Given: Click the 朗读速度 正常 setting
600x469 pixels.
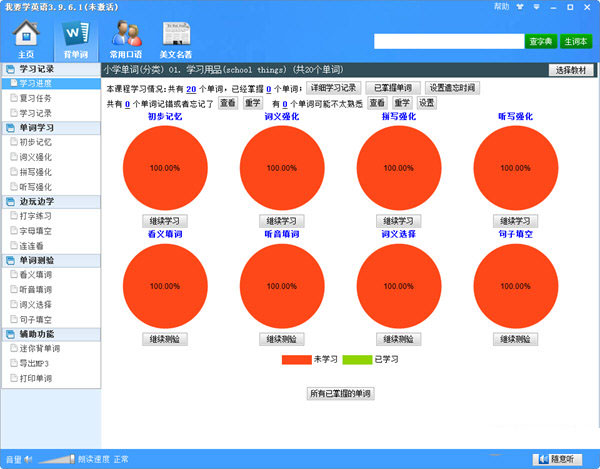Looking at the screenshot, I should pyautogui.click(x=103, y=459).
